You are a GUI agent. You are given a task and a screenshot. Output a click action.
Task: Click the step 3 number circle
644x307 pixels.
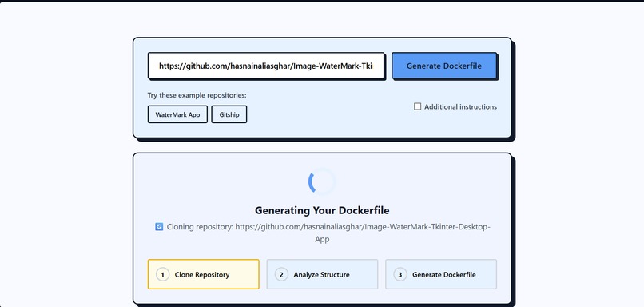coord(400,274)
